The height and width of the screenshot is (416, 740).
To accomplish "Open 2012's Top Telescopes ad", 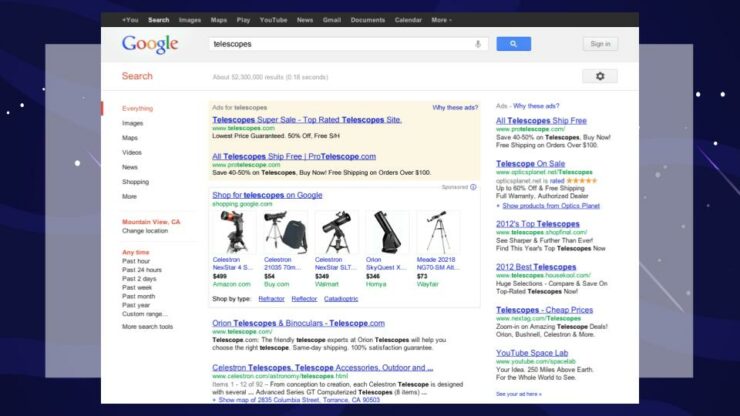I will 538,224.
